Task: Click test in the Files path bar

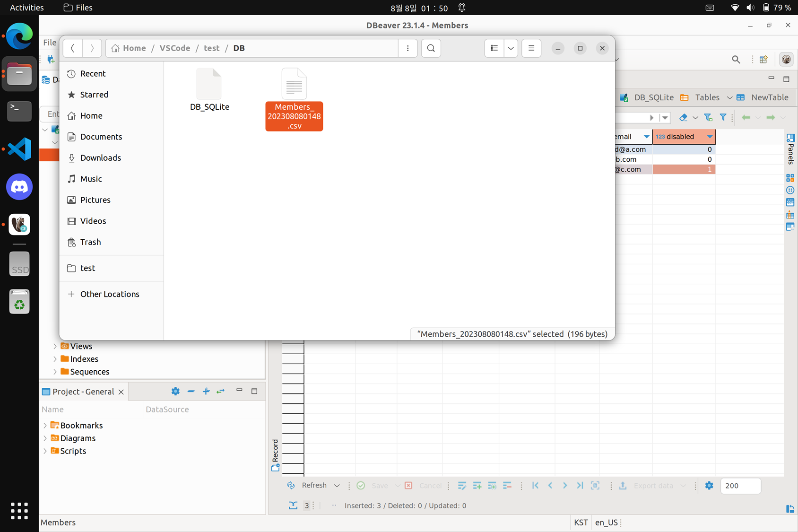Action: [211, 48]
